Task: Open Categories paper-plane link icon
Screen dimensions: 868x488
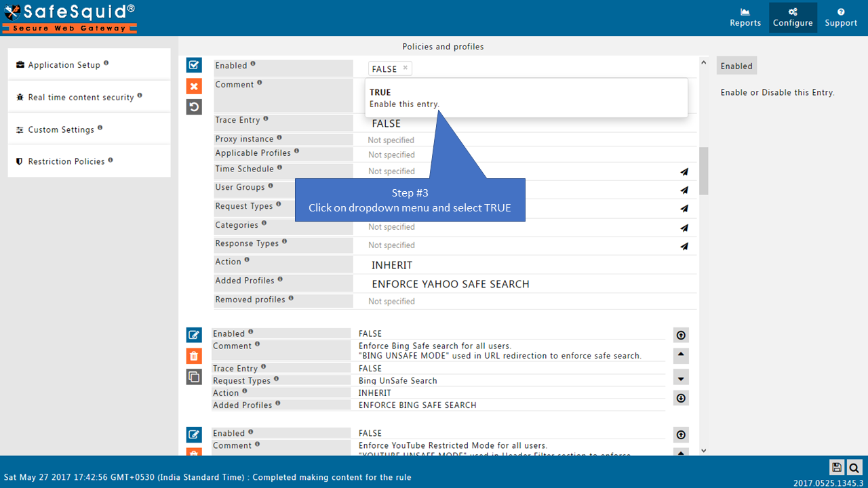Action: click(x=684, y=228)
